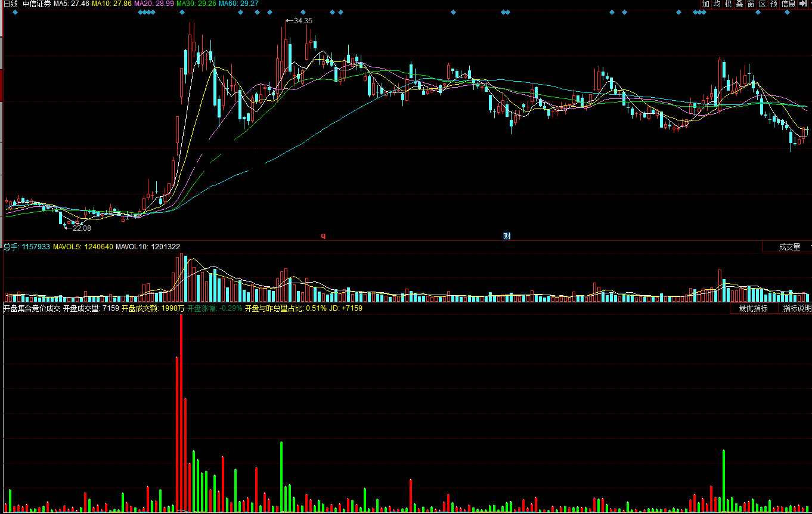Click the 加 toolbar button
This screenshot has height=514, width=812.
[706, 4]
